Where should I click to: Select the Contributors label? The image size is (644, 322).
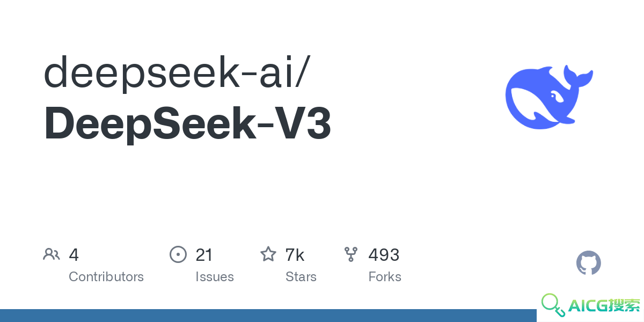click(106, 277)
